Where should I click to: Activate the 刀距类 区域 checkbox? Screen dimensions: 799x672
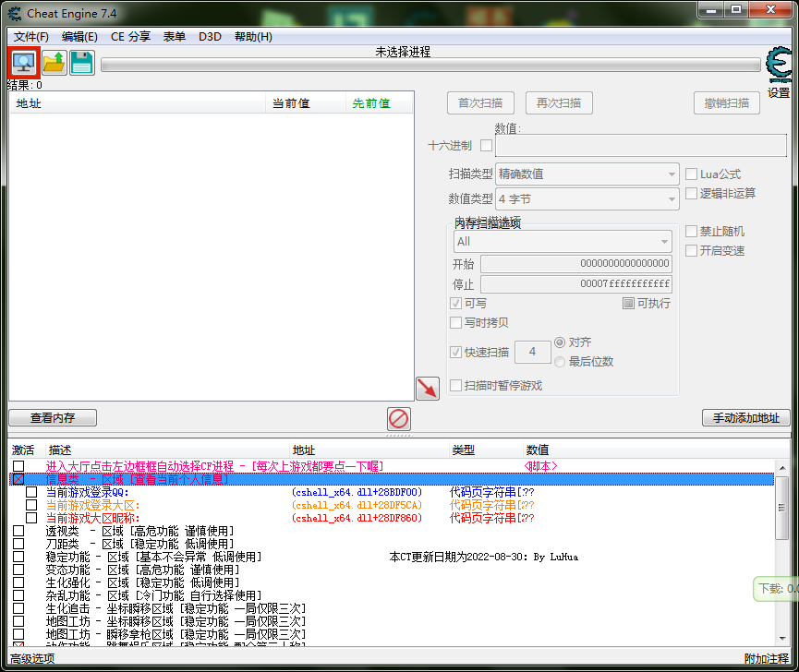pyautogui.click(x=18, y=544)
